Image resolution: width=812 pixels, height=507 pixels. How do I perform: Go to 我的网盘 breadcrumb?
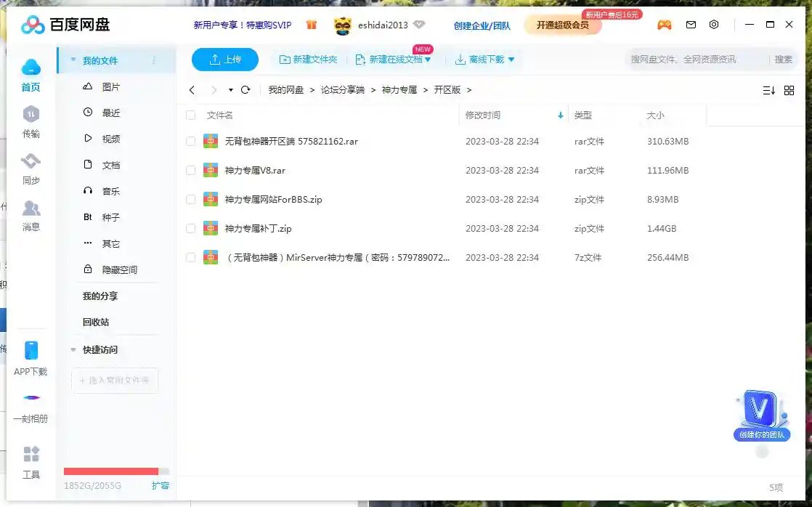(286, 90)
